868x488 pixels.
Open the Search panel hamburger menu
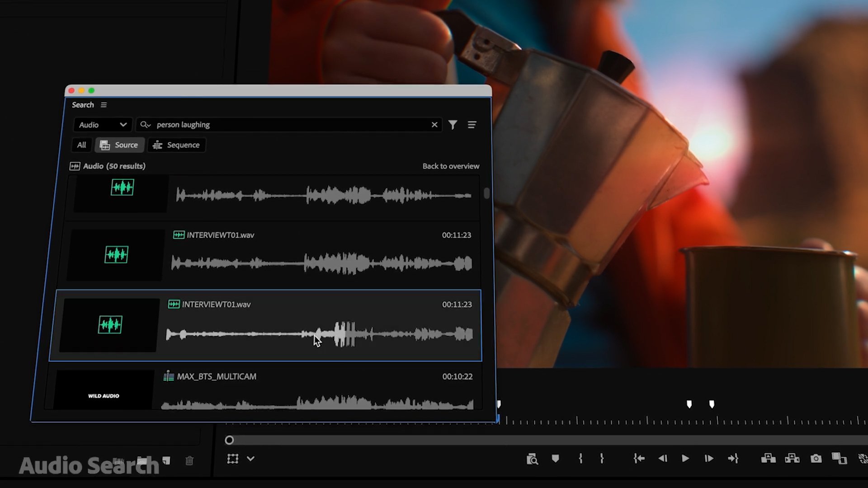(x=104, y=104)
